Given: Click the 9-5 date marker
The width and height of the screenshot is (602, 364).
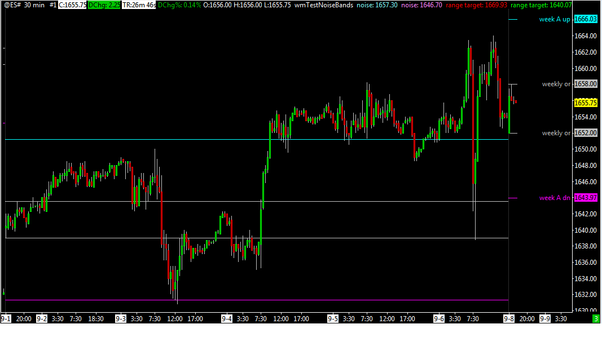Looking at the screenshot, I should click(332, 319).
